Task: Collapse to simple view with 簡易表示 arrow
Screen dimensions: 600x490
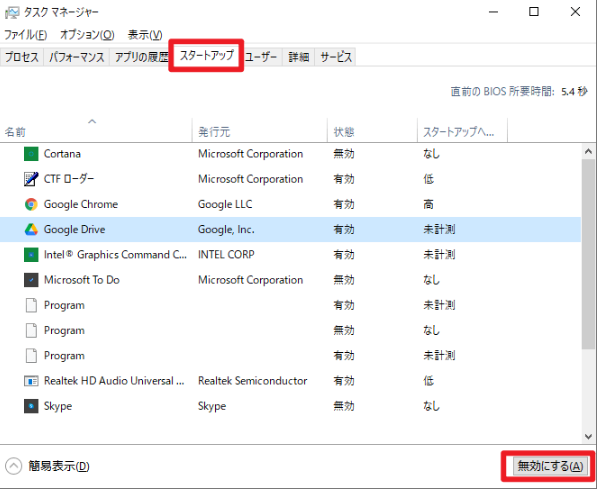Action: (x=13, y=467)
